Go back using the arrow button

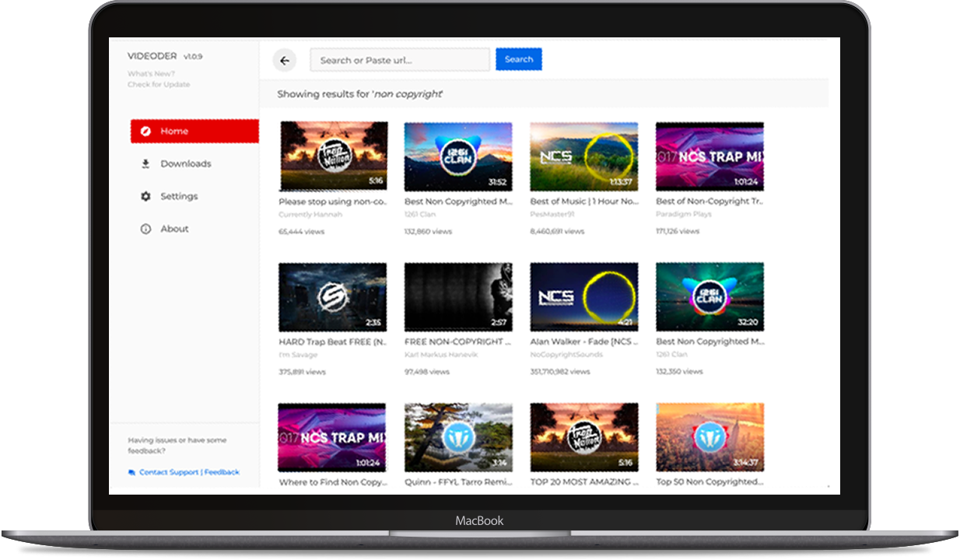point(285,60)
